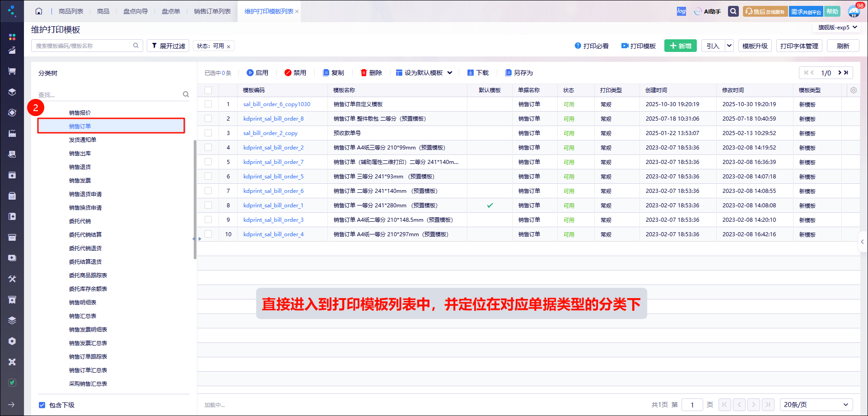868x416 pixels.
Task: Close the 维护打印模板列表 tab
Action: (297, 12)
